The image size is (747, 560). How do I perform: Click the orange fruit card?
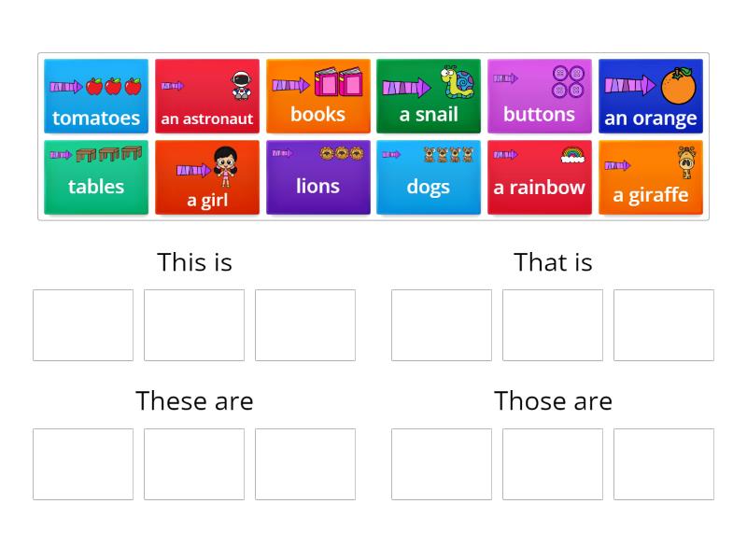[651, 95]
